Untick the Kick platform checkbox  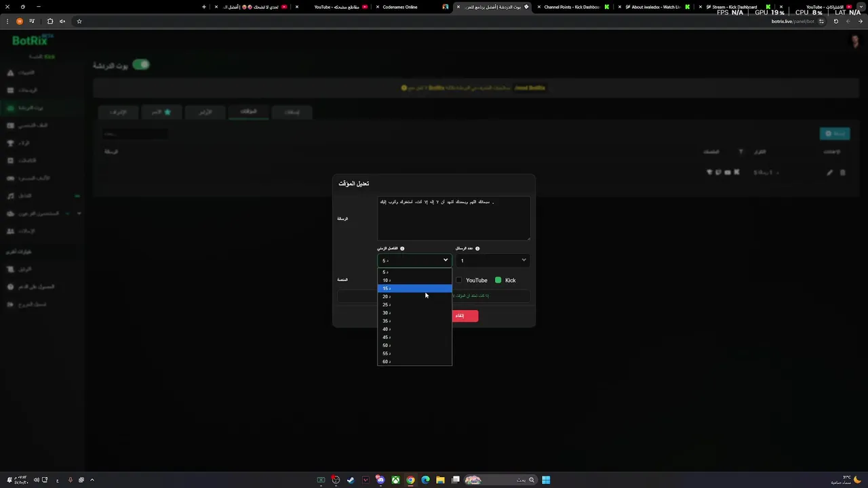498,280
